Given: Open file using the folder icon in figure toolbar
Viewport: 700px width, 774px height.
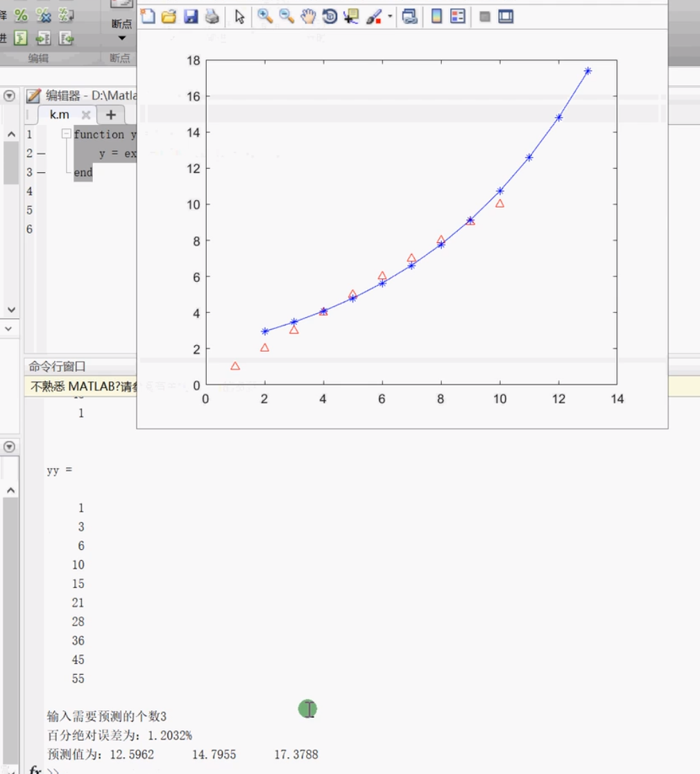Looking at the screenshot, I should [x=169, y=16].
